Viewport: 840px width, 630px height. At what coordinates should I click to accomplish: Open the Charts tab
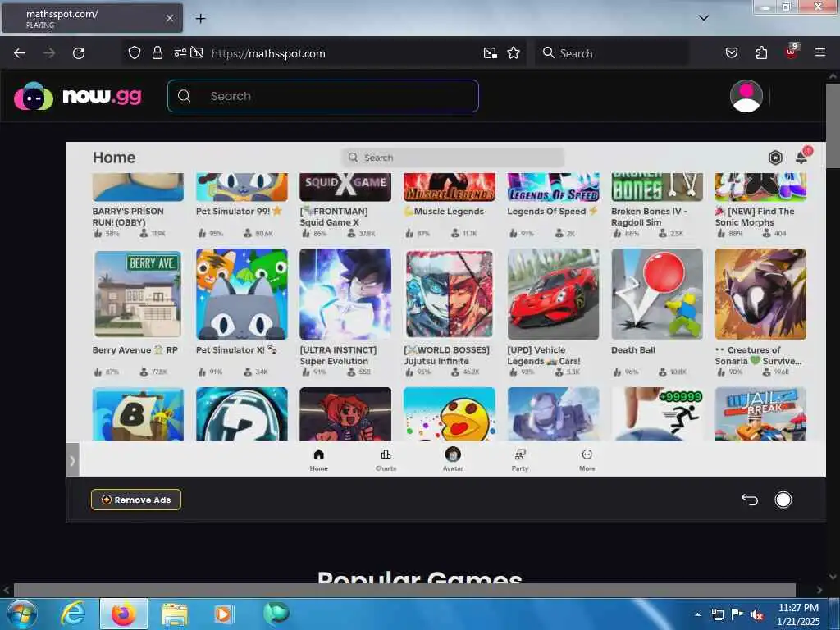click(x=386, y=460)
